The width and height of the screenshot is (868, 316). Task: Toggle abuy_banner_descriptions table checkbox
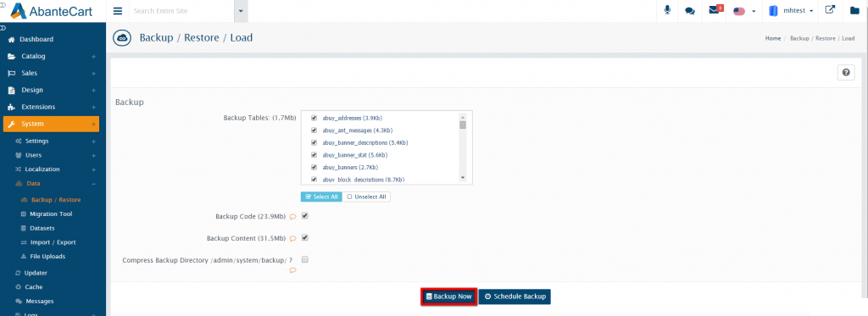(314, 143)
